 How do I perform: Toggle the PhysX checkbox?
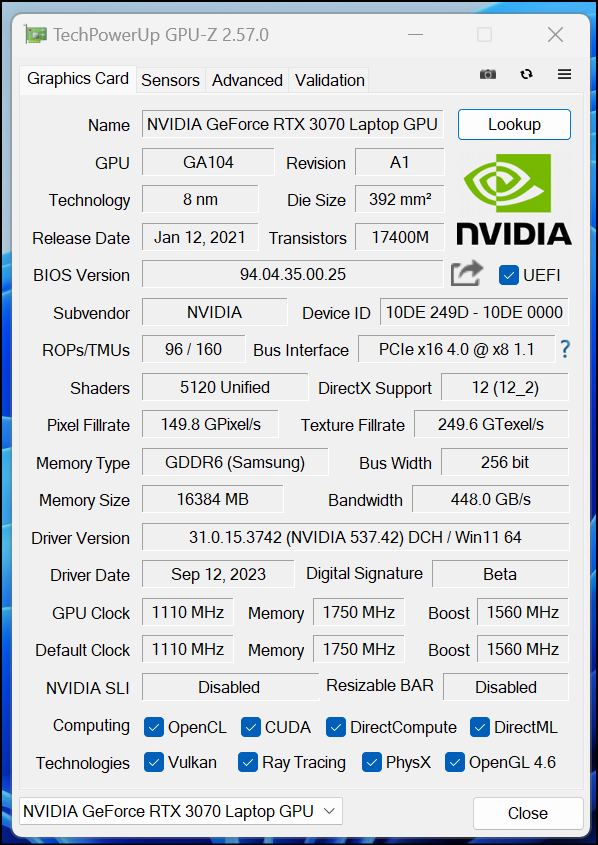coord(372,763)
